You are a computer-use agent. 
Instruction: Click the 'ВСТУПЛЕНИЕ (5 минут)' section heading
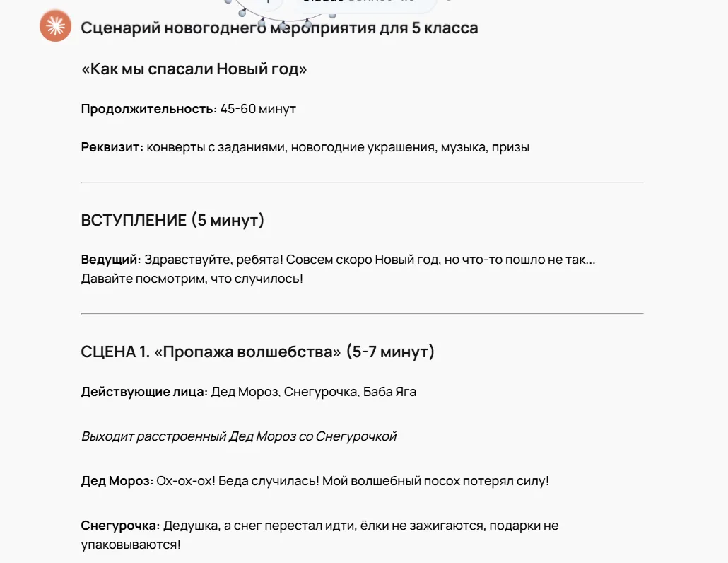172,220
